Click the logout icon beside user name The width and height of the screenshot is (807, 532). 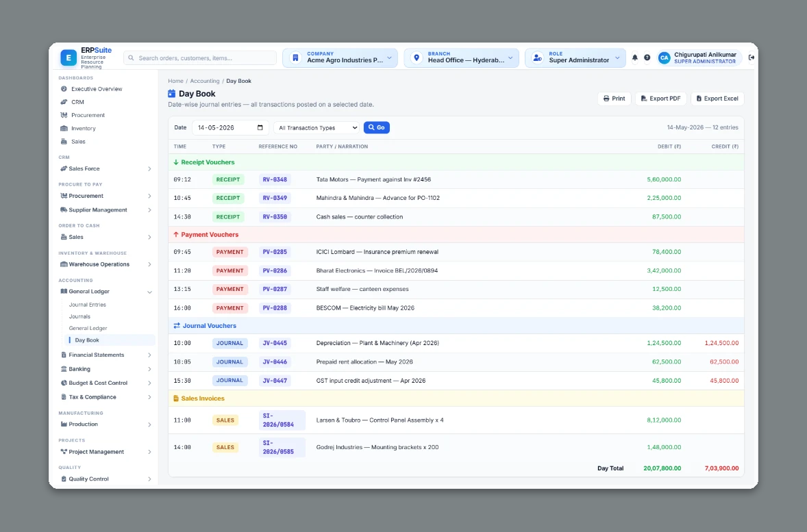752,58
